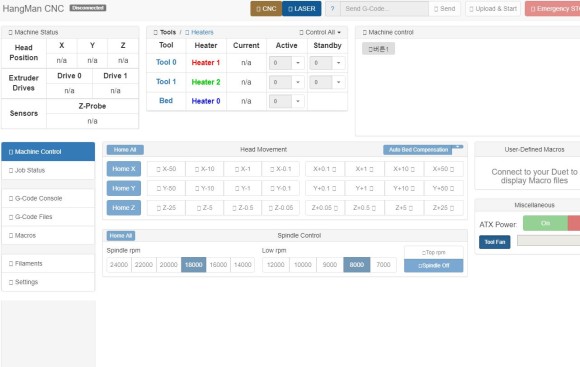Click Upload & Start button
This screenshot has height=367, width=580.
point(493,9)
